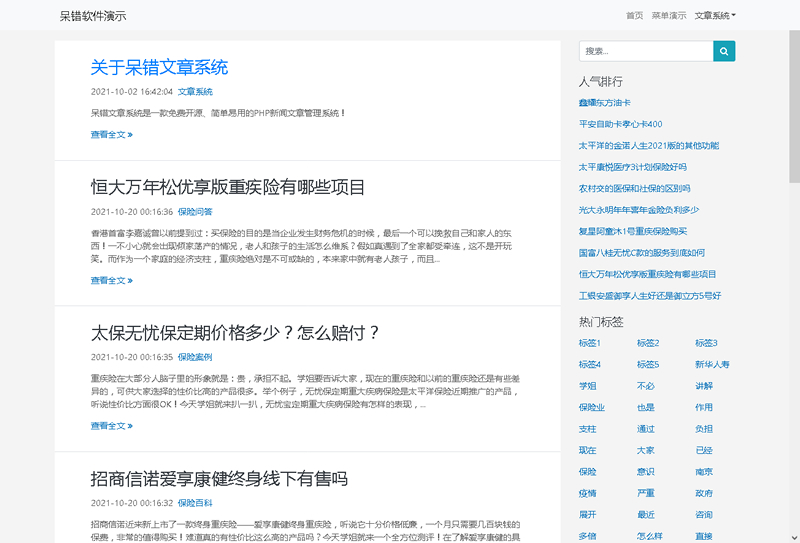800x543 pixels.
Task: Open popular post 工银安盛御享人生好还是御立方5号好
Action: point(650,295)
